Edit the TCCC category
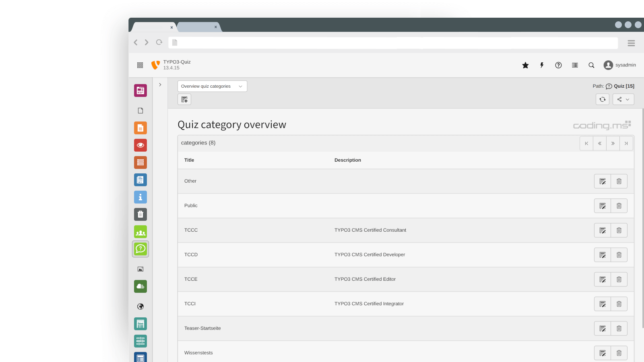Viewport: 644px width, 362px height. click(x=603, y=230)
